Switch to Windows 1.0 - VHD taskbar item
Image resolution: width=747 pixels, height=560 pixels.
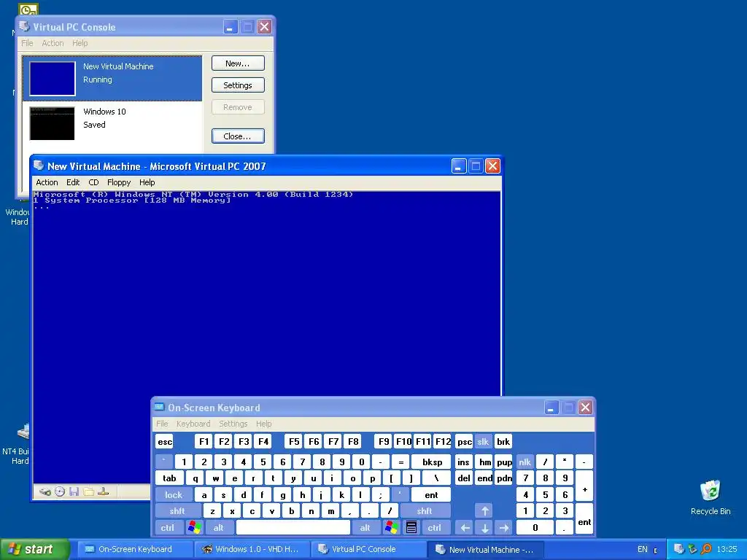252,549
